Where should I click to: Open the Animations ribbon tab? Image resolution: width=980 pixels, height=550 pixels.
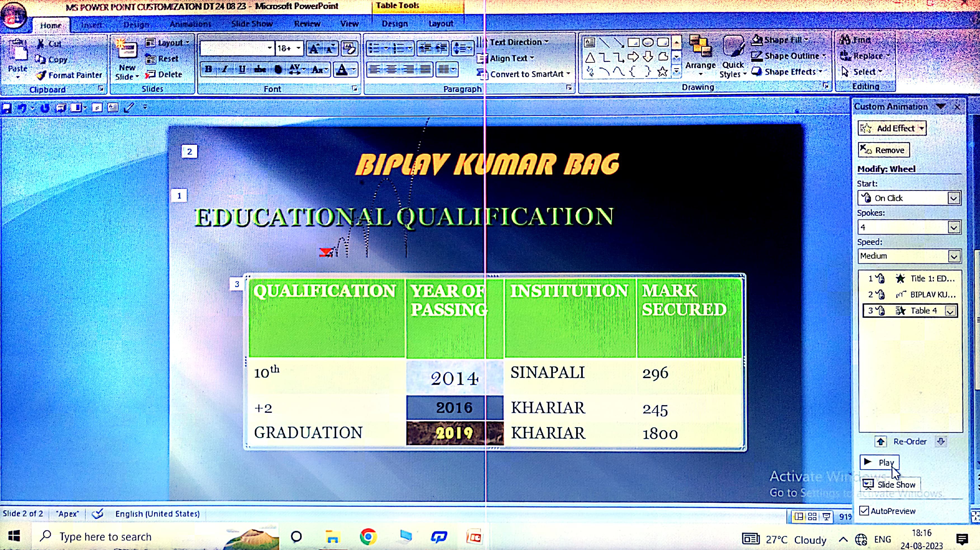(x=190, y=24)
